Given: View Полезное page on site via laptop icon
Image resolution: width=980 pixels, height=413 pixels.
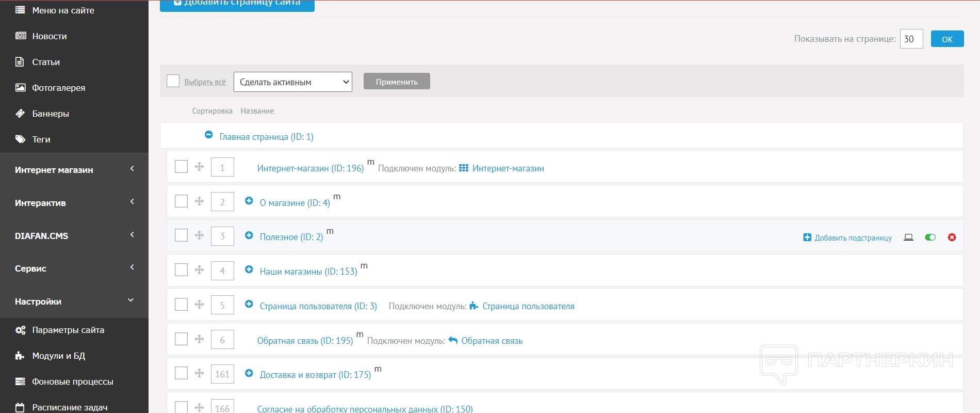Looking at the screenshot, I should [909, 237].
